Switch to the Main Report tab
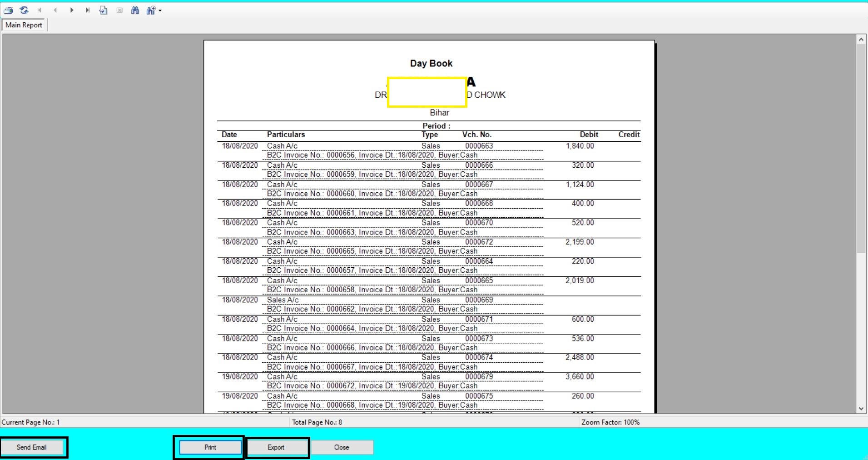This screenshot has width=868, height=460. (x=23, y=25)
